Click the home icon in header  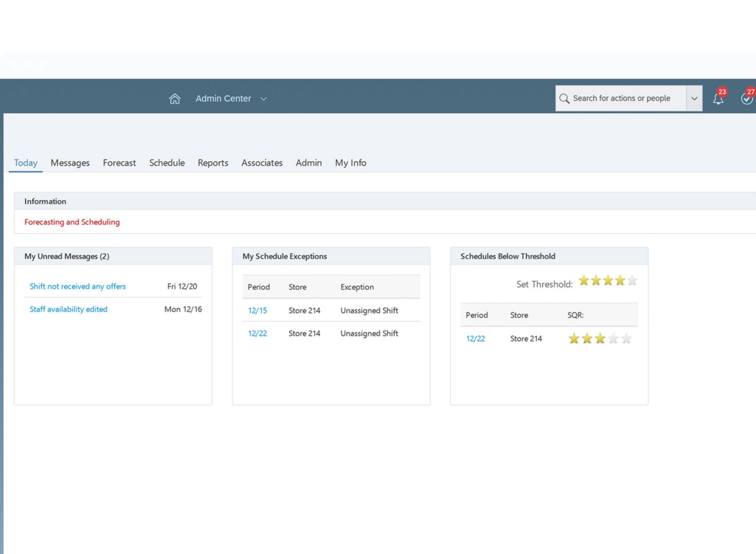(174, 99)
